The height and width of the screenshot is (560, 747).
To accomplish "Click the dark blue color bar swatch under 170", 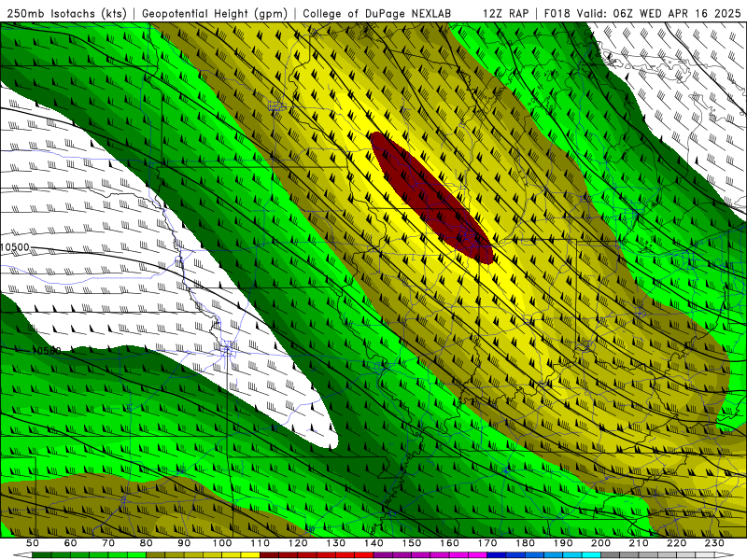I will [x=497, y=555].
